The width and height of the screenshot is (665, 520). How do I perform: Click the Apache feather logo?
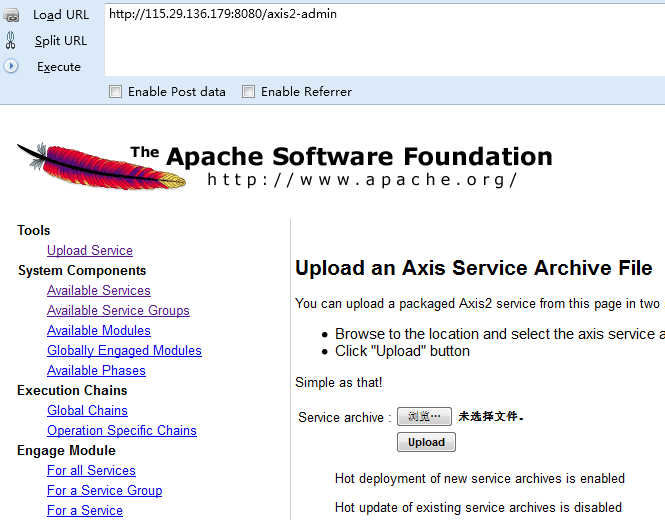[x=101, y=167]
